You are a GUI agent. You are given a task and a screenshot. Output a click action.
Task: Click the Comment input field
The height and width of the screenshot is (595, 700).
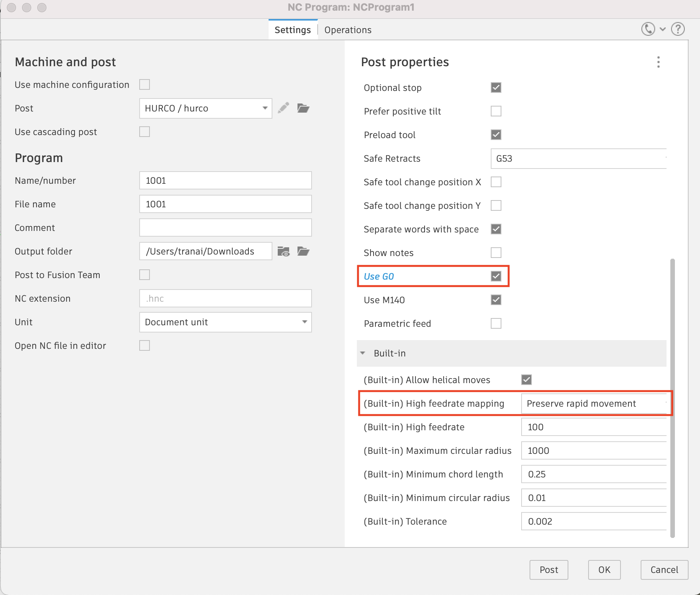[225, 228]
